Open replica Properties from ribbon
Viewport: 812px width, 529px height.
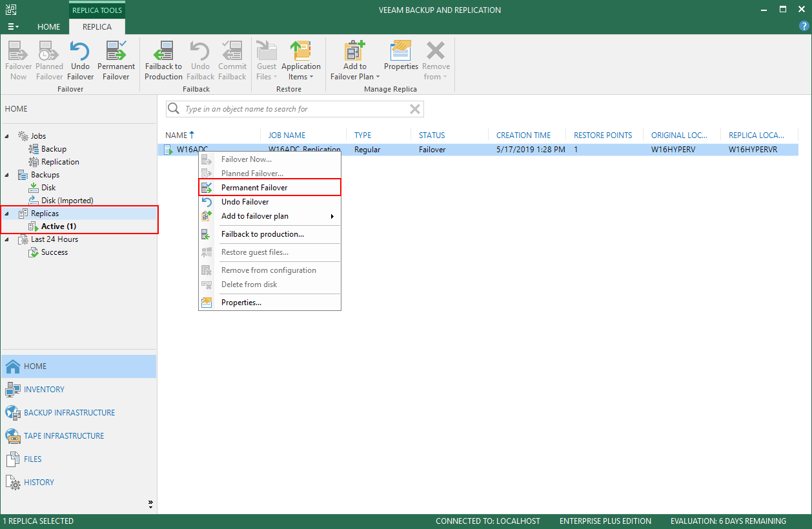pos(401,55)
